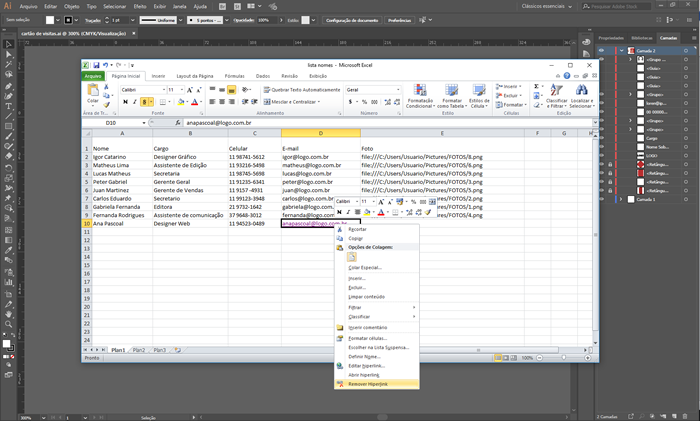Click the green Arquivo button in Excel
The height and width of the screenshot is (421, 700).
click(93, 76)
